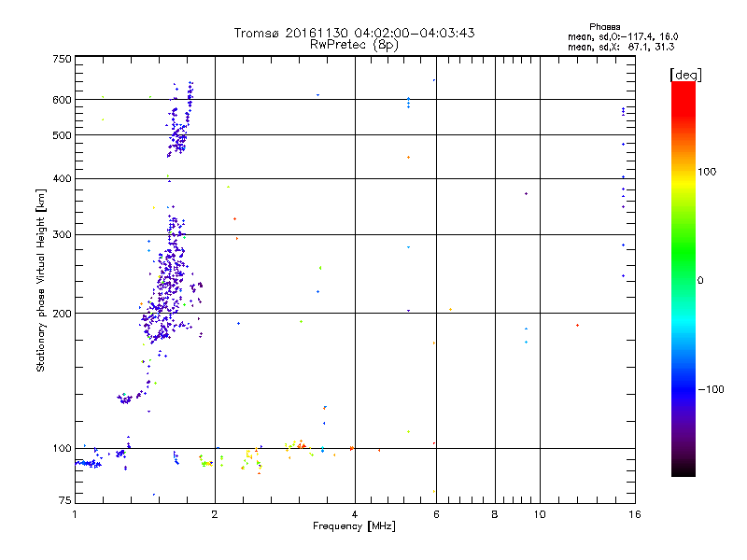Click the 'mean, sd,O:-117.4, 16.0' line

pyautogui.click(x=623, y=36)
